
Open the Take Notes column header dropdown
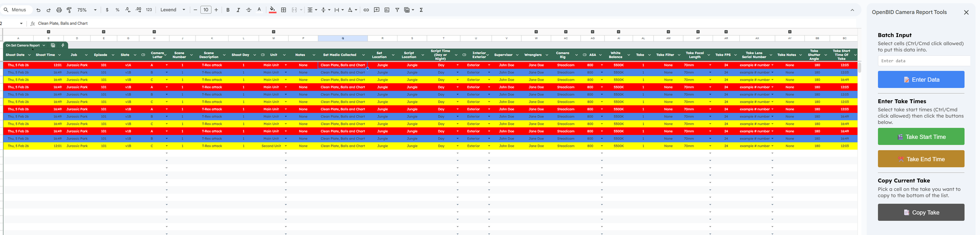pos(801,55)
